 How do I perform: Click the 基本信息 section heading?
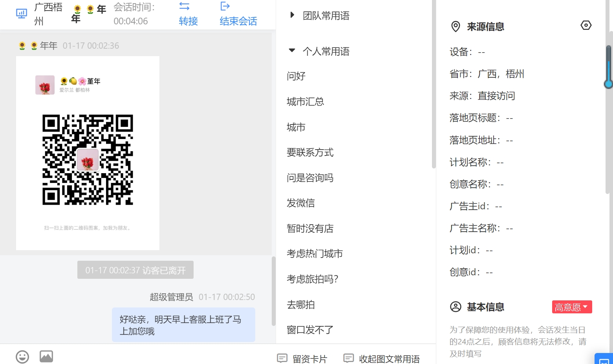pos(485,307)
